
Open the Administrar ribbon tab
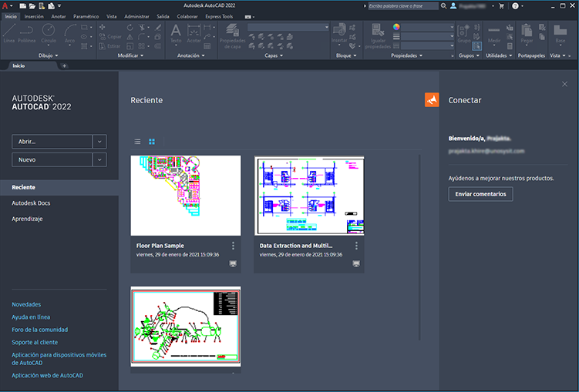(x=136, y=17)
